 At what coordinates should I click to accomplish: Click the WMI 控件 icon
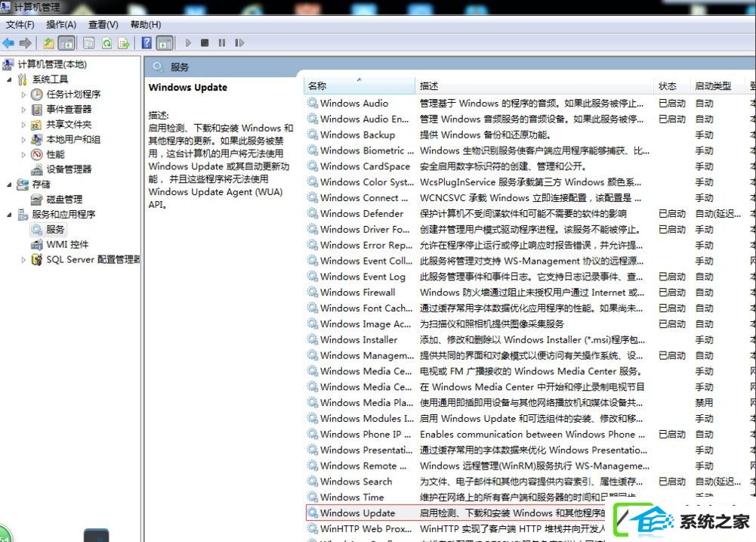pyautogui.click(x=37, y=245)
